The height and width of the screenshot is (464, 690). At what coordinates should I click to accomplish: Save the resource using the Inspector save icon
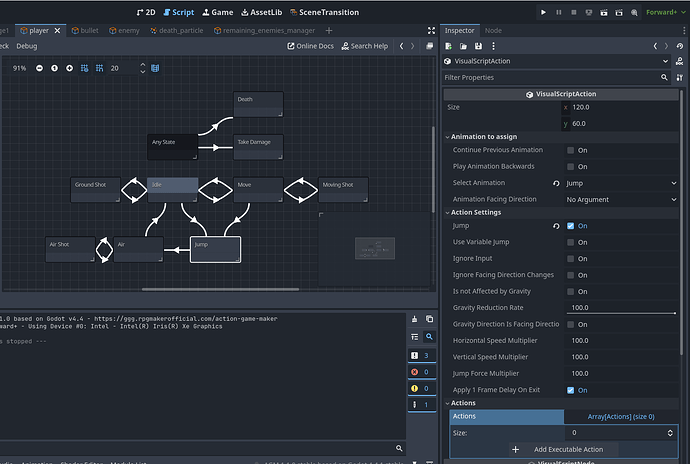(479, 46)
